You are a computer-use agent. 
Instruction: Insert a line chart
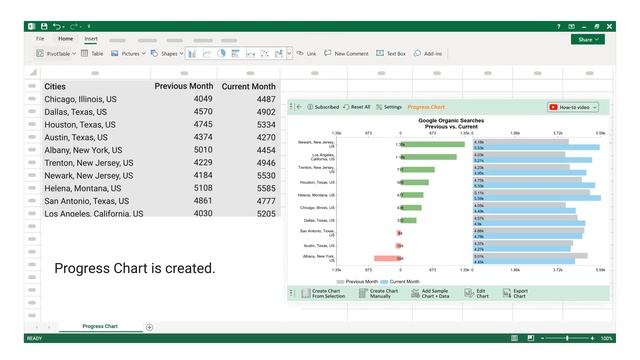207,53
